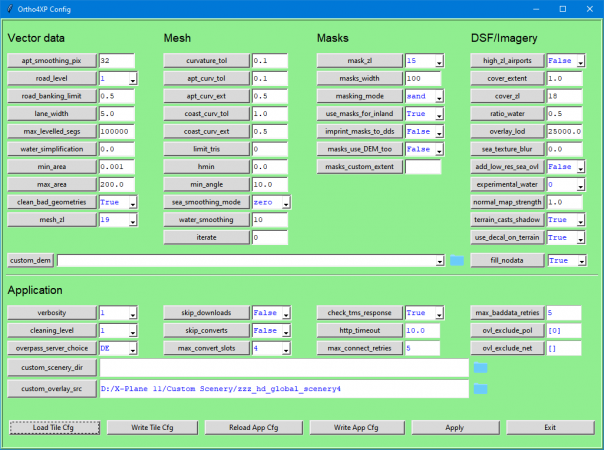
Task: Focus lane_width input showing 5.0
Action: coord(117,114)
